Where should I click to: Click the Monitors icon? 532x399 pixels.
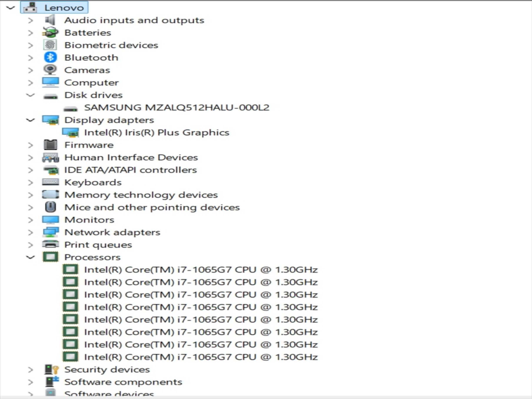(x=50, y=219)
